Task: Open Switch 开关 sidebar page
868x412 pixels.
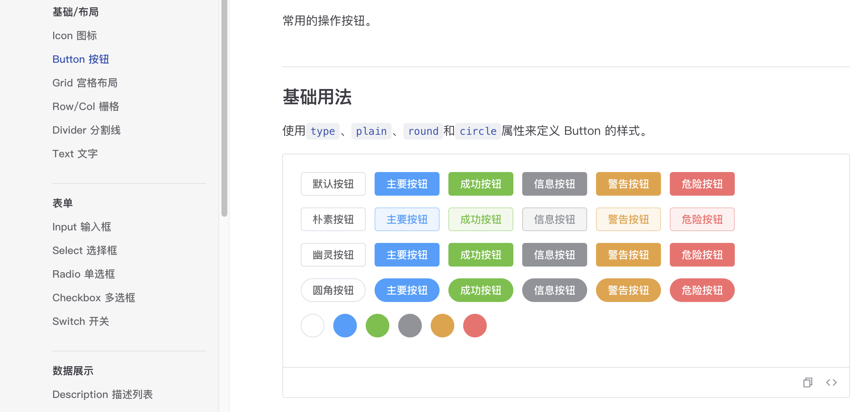Action: pyautogui.click(x=80, y=321)
